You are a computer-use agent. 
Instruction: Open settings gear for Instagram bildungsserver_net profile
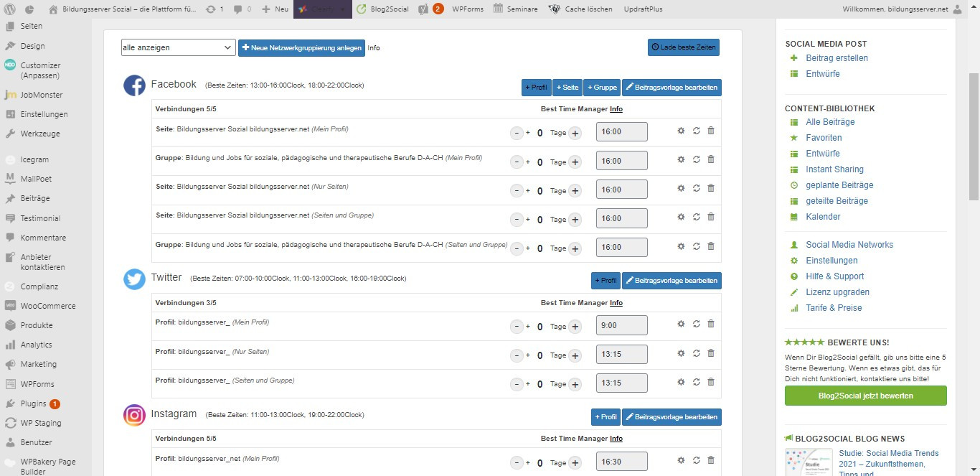click(681, 460)
